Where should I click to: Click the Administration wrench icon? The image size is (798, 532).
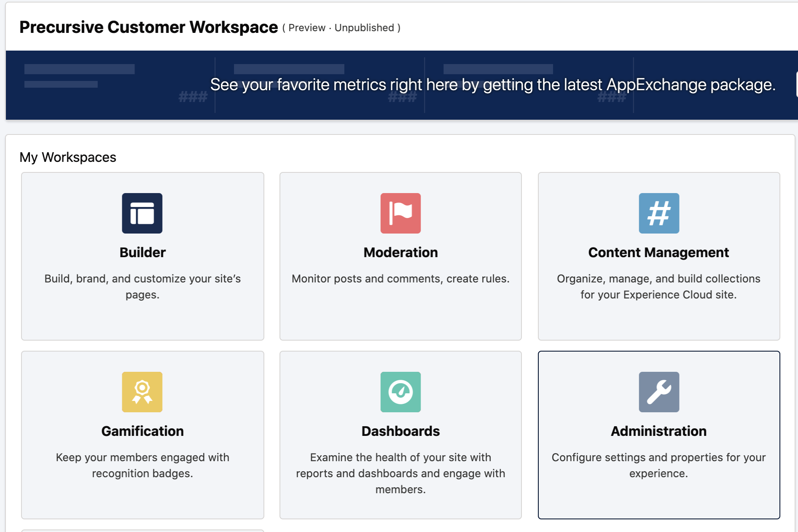pos(659,392)
